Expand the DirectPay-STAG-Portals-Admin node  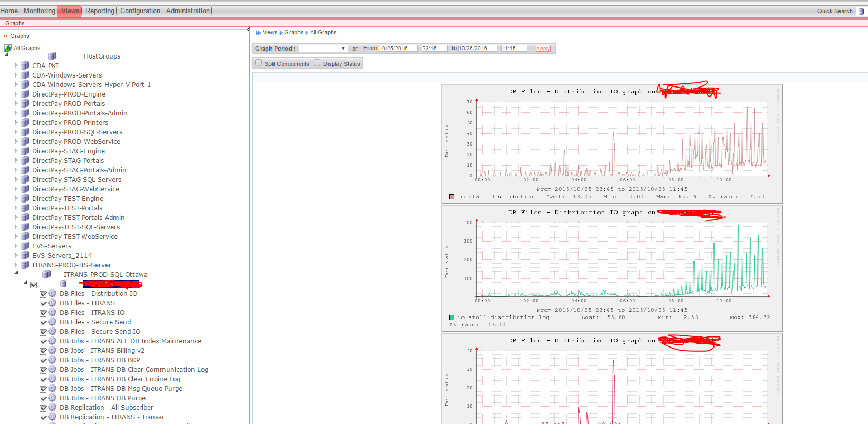coord(16,170)
